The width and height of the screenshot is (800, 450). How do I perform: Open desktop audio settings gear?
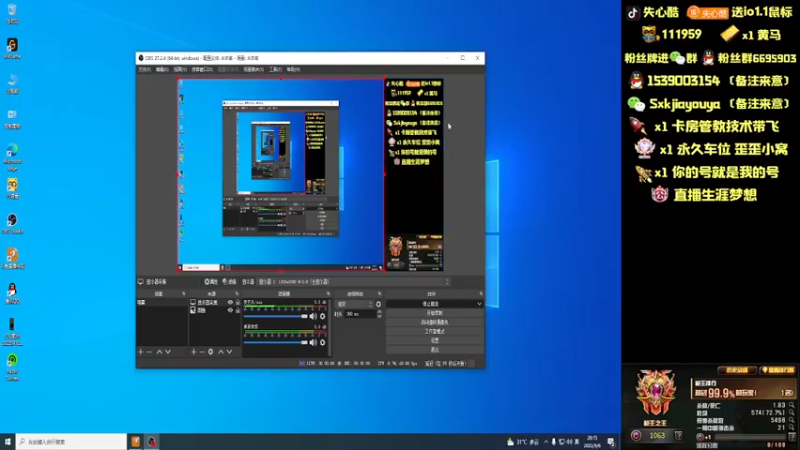tap(322, 342)
